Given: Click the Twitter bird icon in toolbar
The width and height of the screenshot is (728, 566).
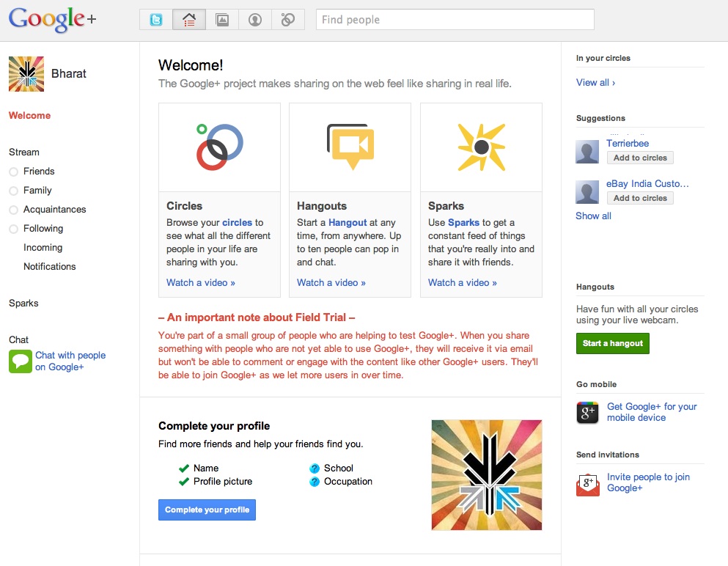Looking at the screenshot, I should tap(156, 20).
